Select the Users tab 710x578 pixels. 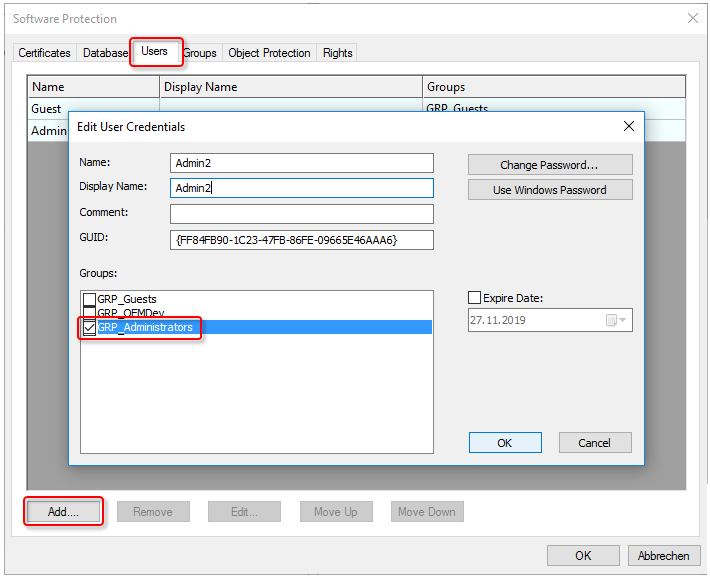pos(154,51)
